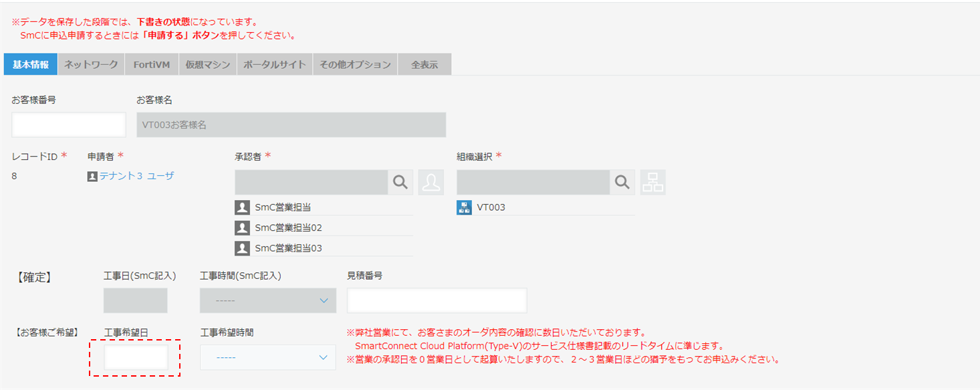Focus the 組織選択 search input
Viewport: 980px width, 390px height.
click(x=533, y=182)
